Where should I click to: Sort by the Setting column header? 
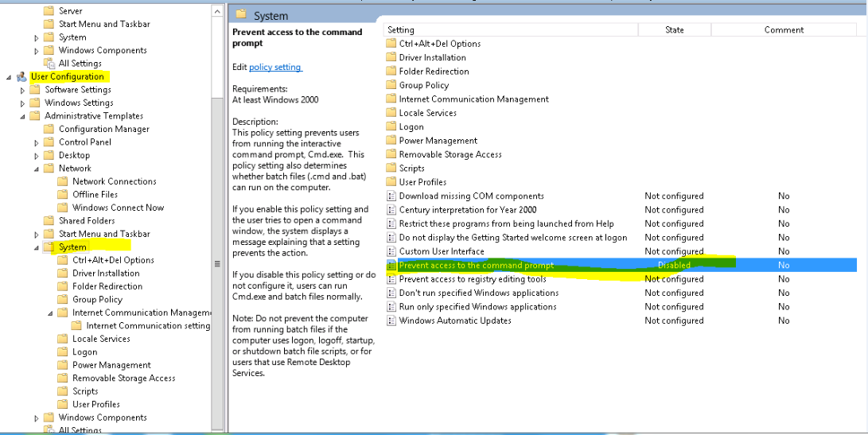point(511,30)
